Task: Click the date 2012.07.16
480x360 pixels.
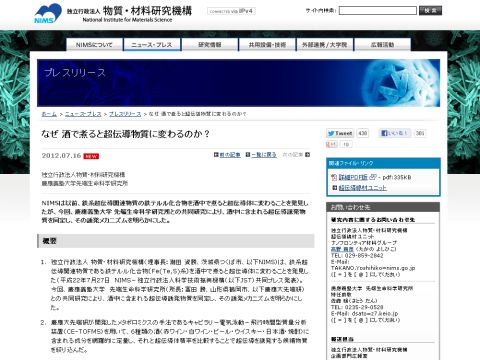Action: click(61, 156)
